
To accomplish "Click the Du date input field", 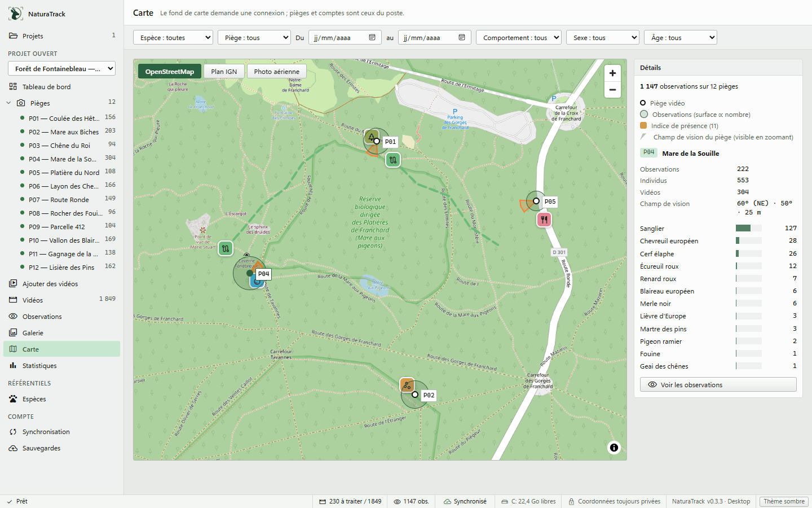I will coord(345,38).
